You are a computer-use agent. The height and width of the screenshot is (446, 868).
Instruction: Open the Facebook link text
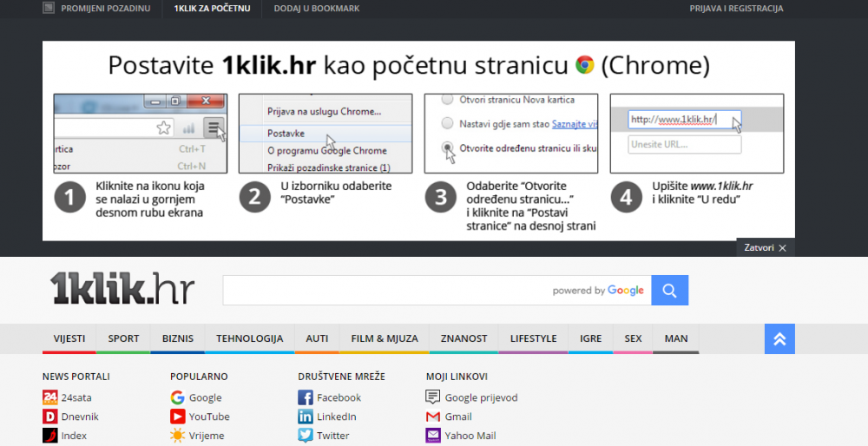(339, 397)
